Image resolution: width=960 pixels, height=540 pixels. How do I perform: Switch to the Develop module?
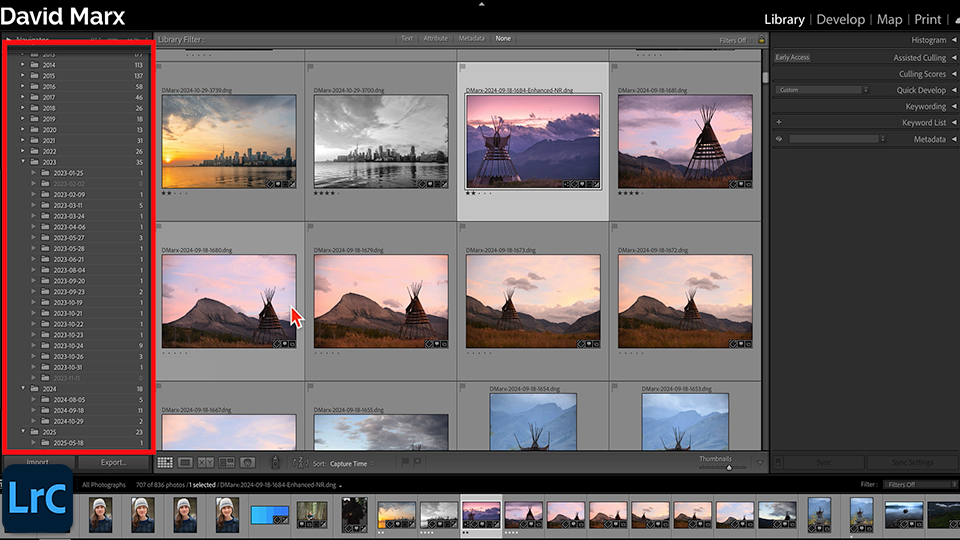(841, 20)
